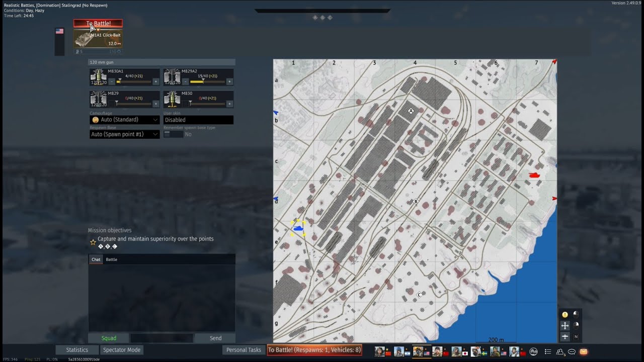Click To Battle! (Respawns: 1, Vehicles: 8)
This screenshot has width=644, height=362.
(314, 350)
